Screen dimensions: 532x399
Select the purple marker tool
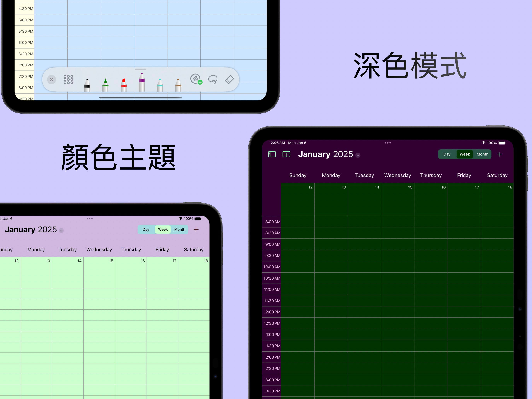click(x=142, y=83)
